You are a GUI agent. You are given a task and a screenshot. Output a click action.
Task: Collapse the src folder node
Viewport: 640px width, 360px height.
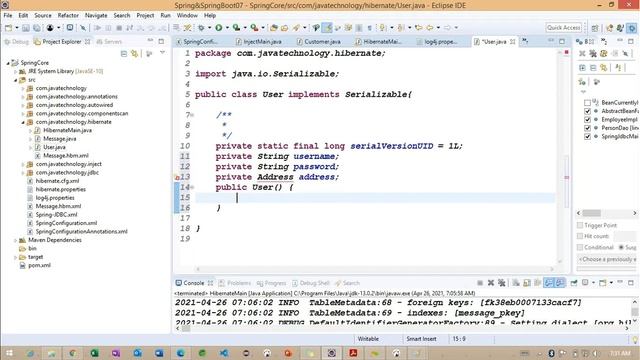tap(16, 80)
